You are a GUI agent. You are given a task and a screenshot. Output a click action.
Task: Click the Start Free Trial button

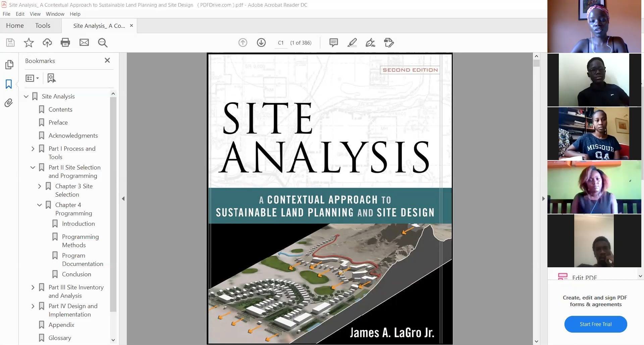click(596, 324)
